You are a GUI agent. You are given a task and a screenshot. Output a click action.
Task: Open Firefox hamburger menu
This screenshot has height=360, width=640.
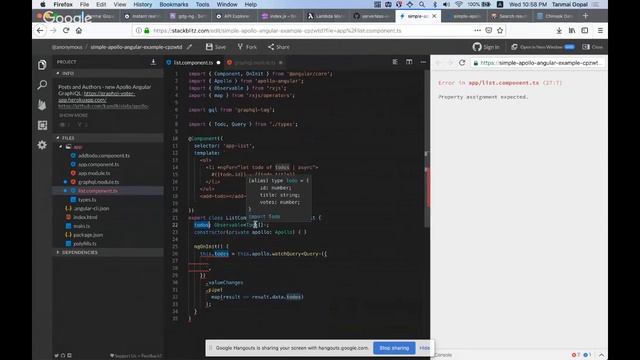click(600, 31)
